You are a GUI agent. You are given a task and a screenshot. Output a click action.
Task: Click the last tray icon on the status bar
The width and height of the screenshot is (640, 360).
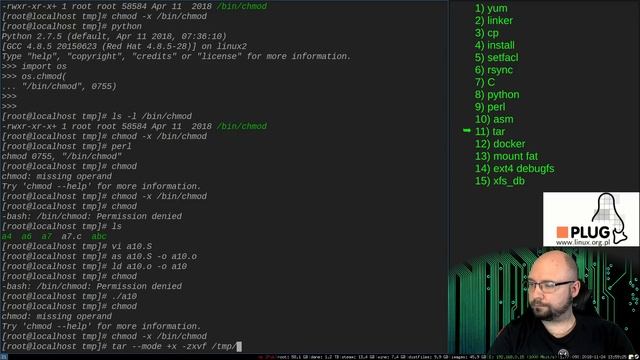point(636,357)
